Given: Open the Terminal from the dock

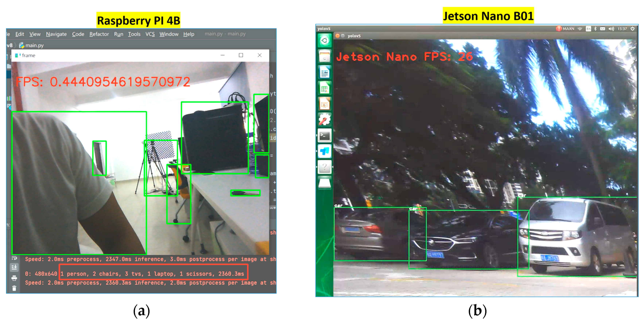Looking at the screenshot, I should tap(324, 136).
